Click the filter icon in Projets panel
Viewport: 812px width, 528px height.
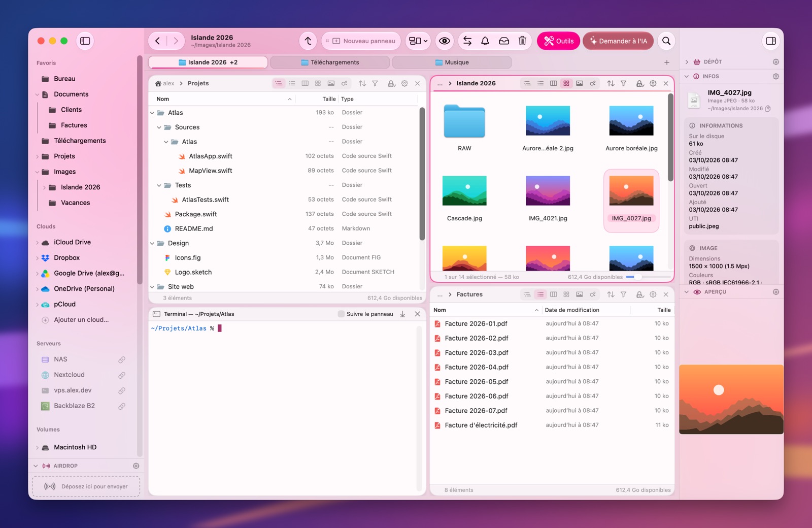click(375, 83)
